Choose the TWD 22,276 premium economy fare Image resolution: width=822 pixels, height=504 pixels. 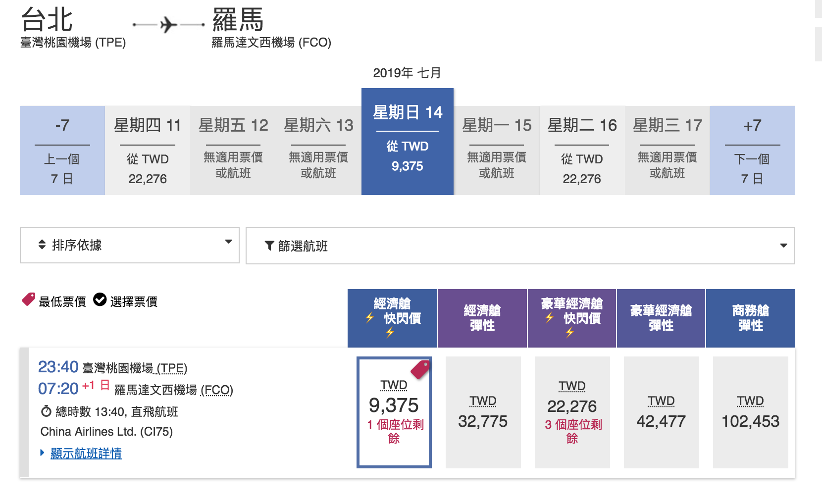coord(572,412)
